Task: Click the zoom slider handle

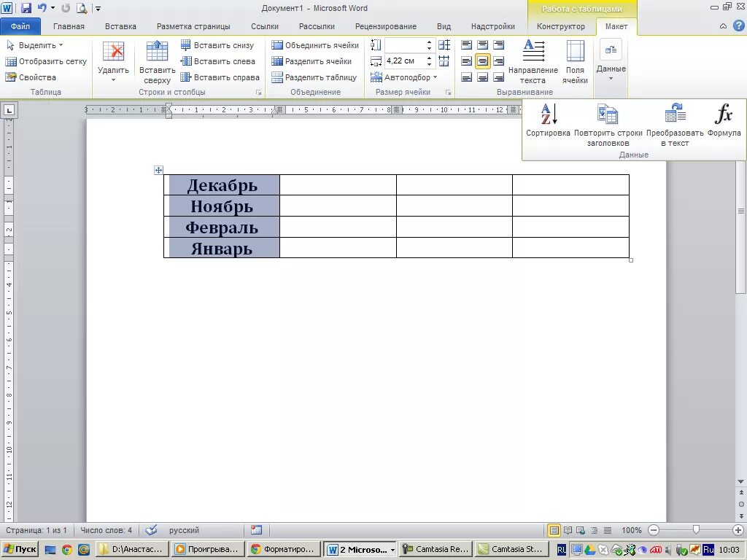Action: 696,529
